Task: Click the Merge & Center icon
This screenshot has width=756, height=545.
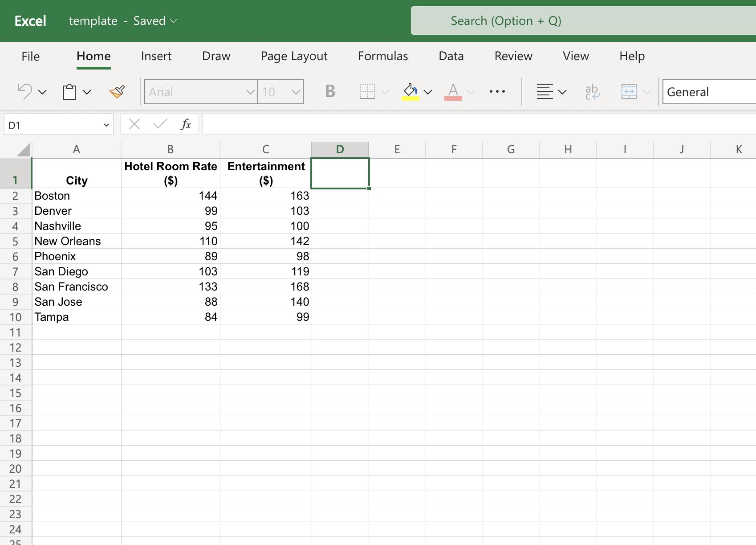Action: (629, 92)
